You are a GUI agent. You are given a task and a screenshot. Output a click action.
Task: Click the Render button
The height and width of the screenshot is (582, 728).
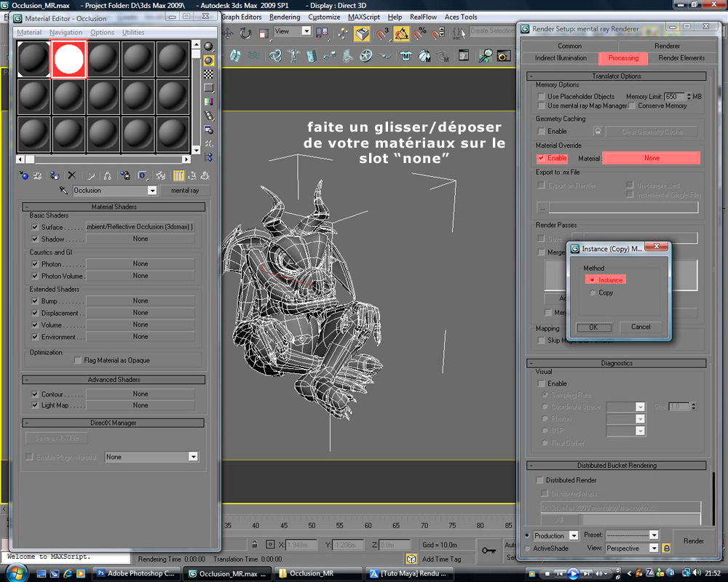(693, 541)
